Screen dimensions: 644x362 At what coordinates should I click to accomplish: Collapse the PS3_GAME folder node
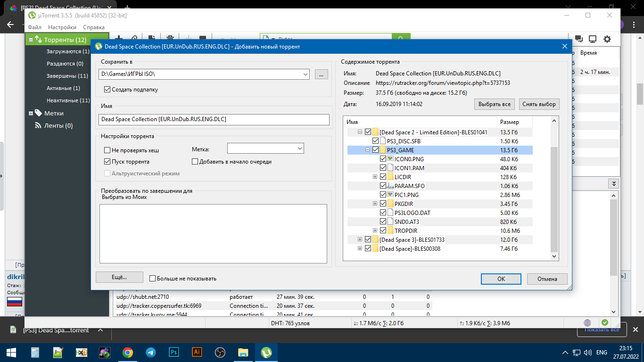(x=367, y=150)
